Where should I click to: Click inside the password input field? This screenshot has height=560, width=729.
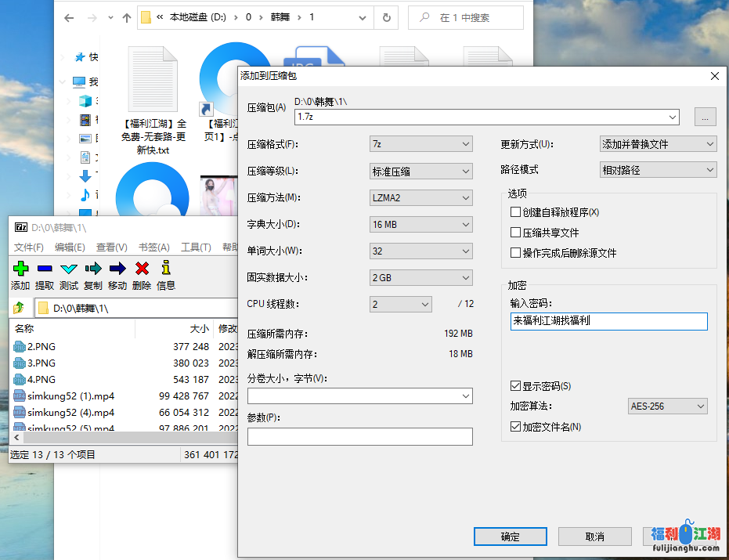[x=608, y=321]
